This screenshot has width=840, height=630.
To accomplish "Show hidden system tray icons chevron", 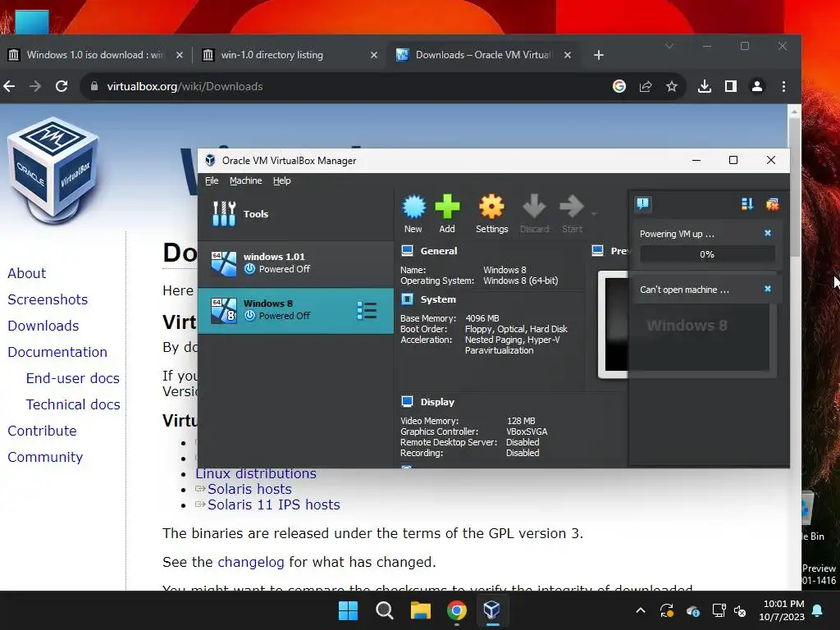I will click(x=640, y=610).
